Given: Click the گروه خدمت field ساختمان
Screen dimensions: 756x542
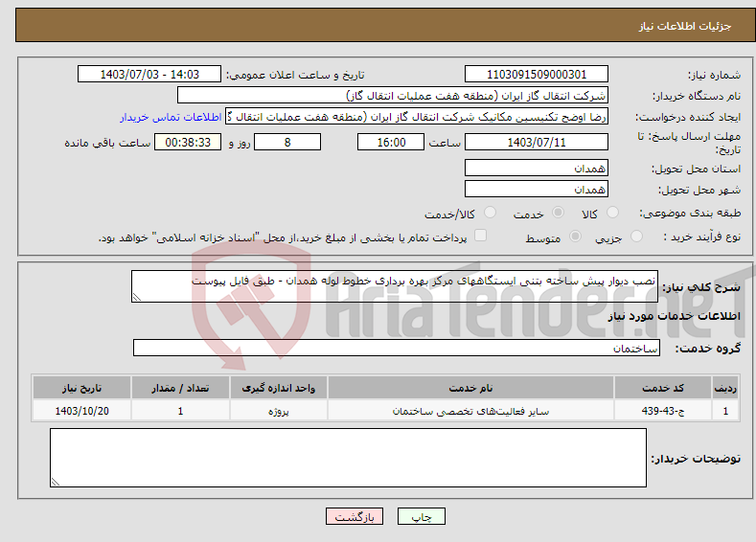Looking at the screenshot, I should tap(397, 348).
